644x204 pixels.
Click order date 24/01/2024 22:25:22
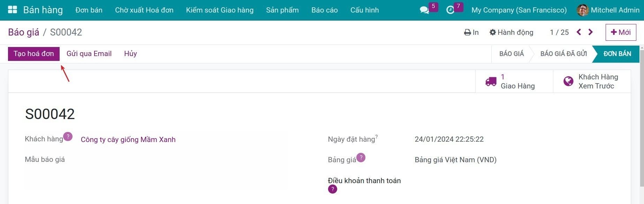(449, 139)
